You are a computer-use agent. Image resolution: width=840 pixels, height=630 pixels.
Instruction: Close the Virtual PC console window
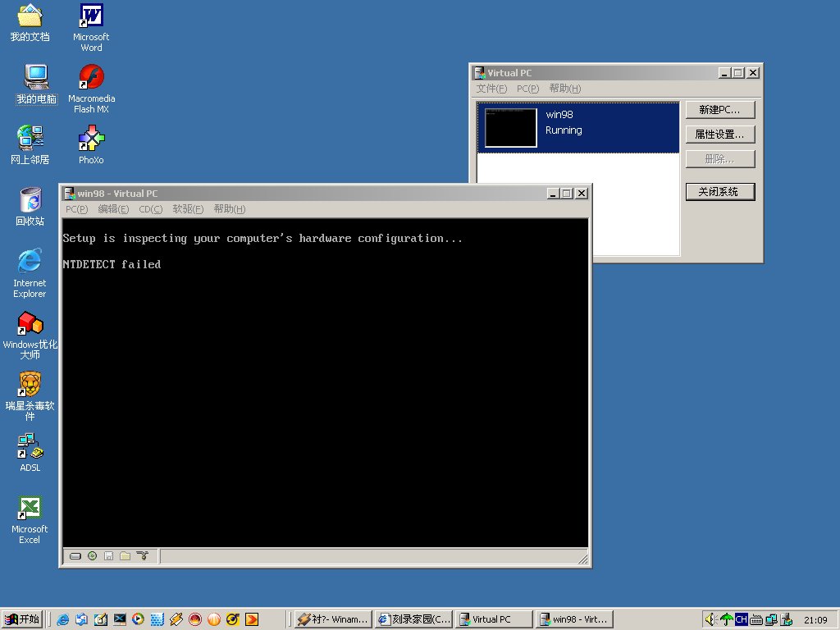coord(753,73)
